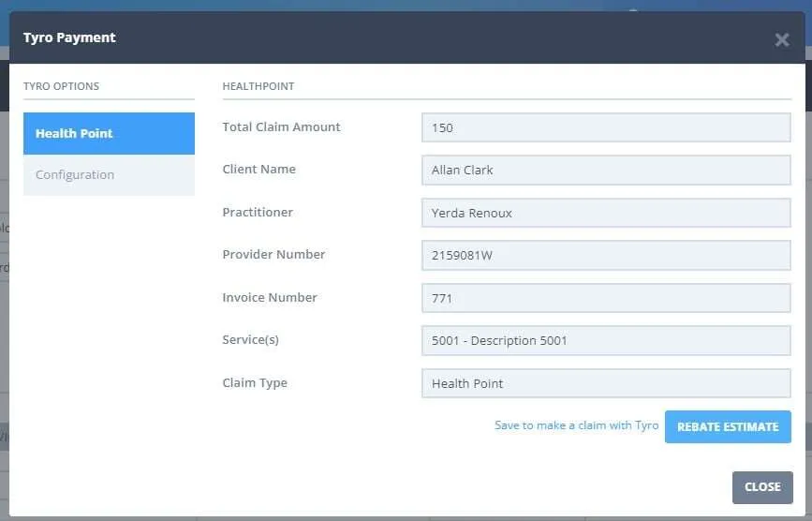
Task: Click the TYRO OPTIONS heading
Action: (x=61, y=86)
